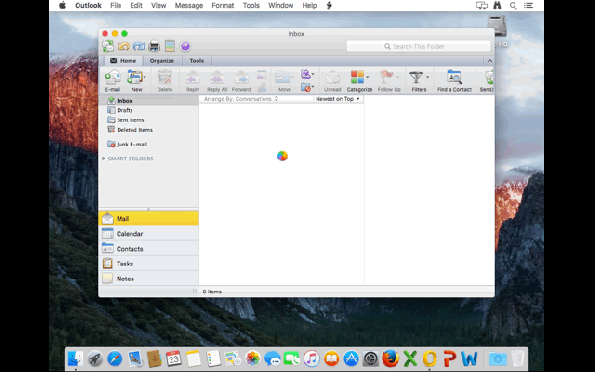Screen dimensions: 595x372
Task: Undo the last action via toolbar
Action: click(x=124, y=46)
